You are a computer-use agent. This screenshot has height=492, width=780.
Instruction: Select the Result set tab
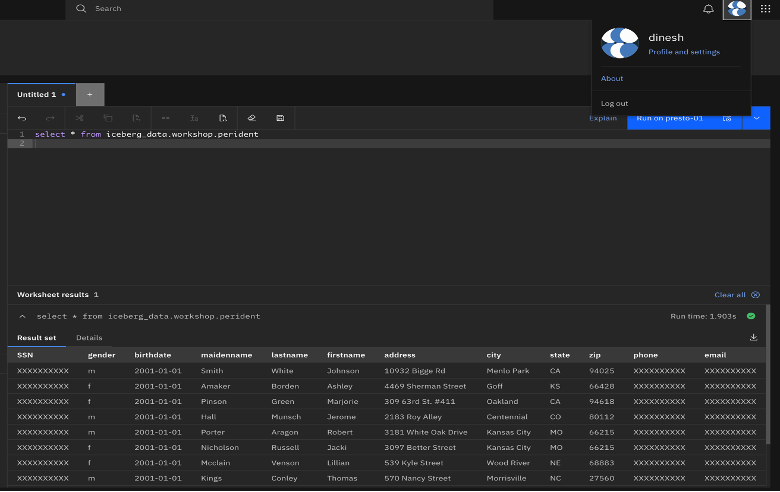(x=36, y=338)
